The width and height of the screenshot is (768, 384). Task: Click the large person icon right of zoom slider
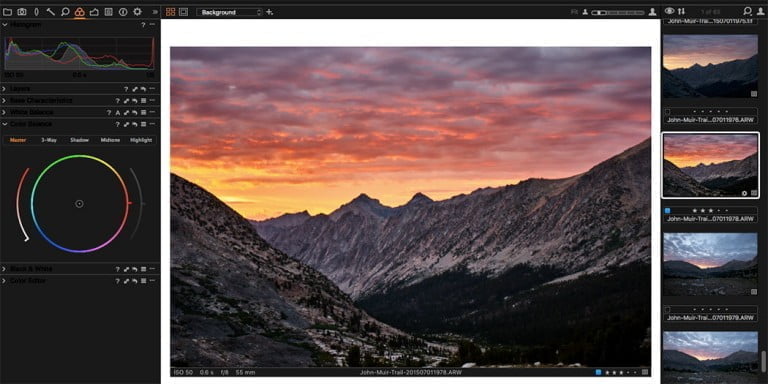tap(652, 12)
